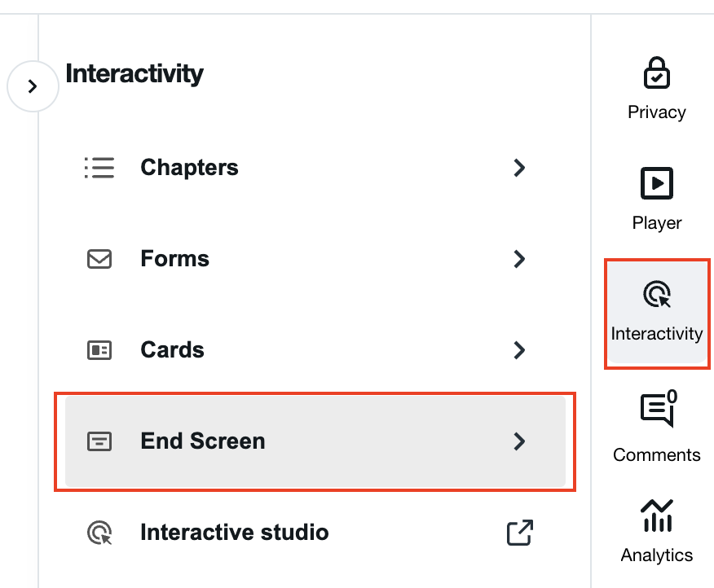Open the Cards settings chevron
This screenshot has width=714, height=588.
(x=519, y=350)
